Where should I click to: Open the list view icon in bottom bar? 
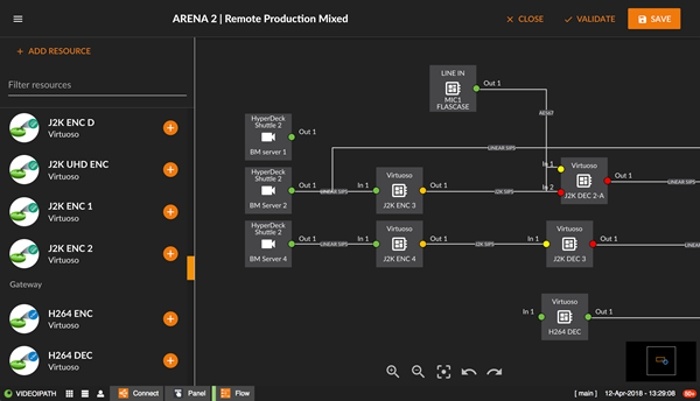[85, 393]
